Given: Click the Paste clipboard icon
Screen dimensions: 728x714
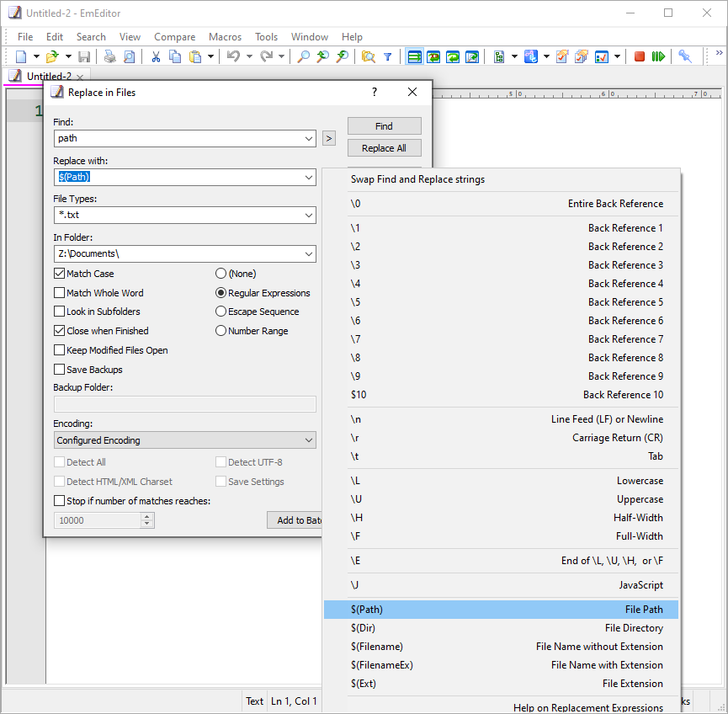Looking at the screenshot, I should (195, 56).
